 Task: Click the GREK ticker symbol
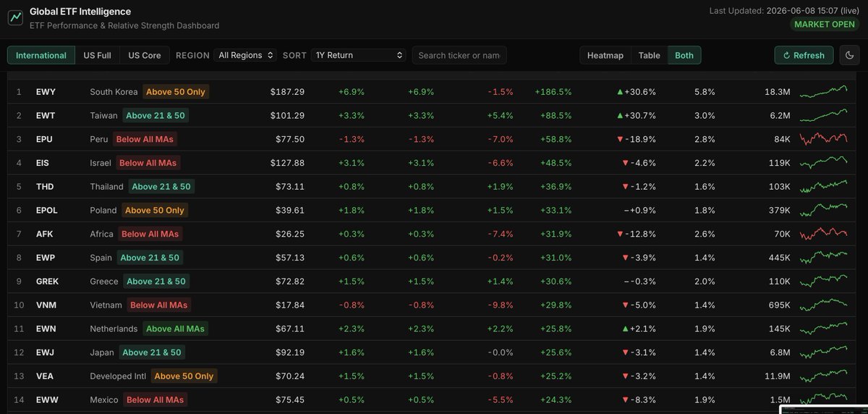pos(47,282)
